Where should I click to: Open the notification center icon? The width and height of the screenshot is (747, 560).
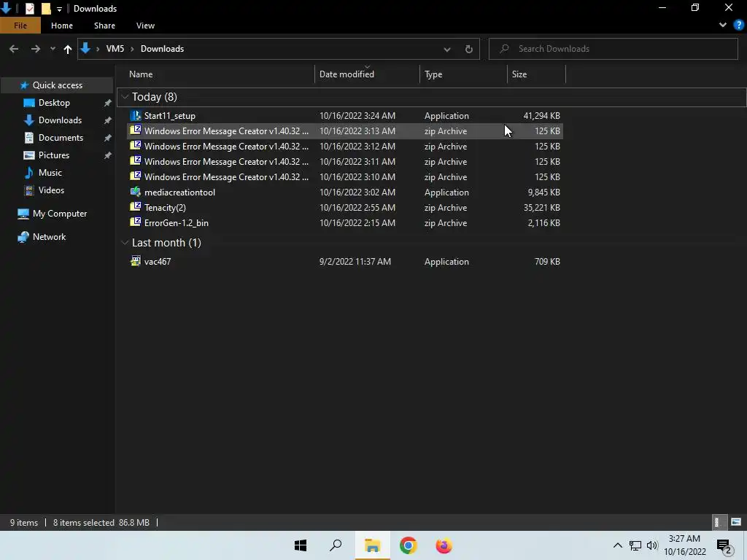(x=724, y=546)
